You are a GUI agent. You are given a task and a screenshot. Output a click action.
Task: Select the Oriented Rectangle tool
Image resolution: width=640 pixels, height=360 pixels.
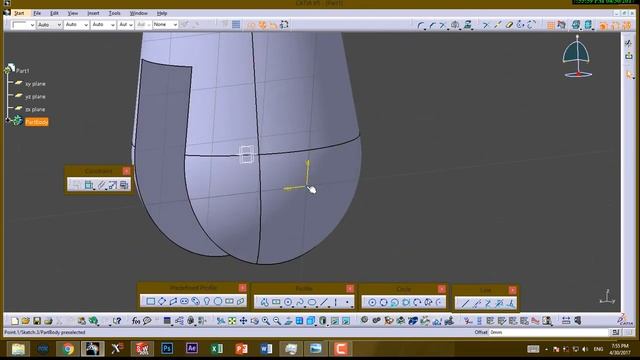[x=162, y=302]
